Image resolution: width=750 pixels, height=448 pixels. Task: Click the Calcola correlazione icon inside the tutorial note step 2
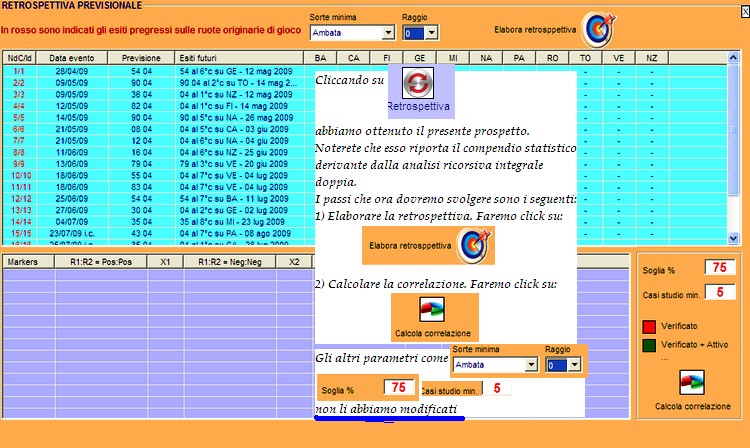tap(432, 309)
